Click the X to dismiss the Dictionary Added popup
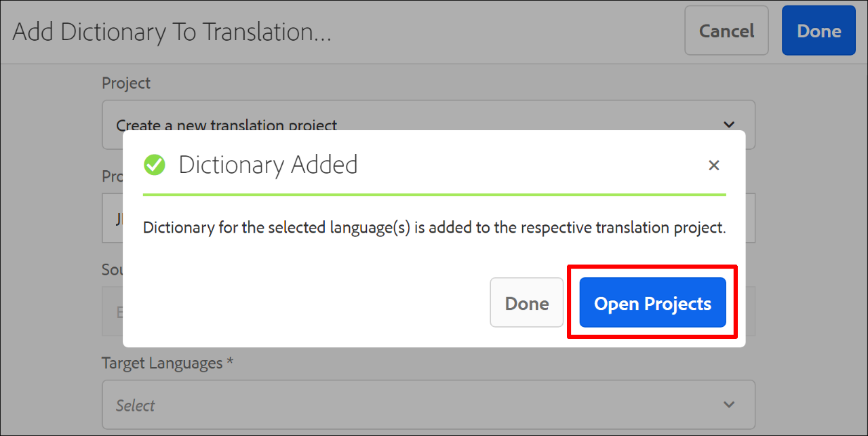The height and width of the screenshot is (436, 868). pos(713,165)
